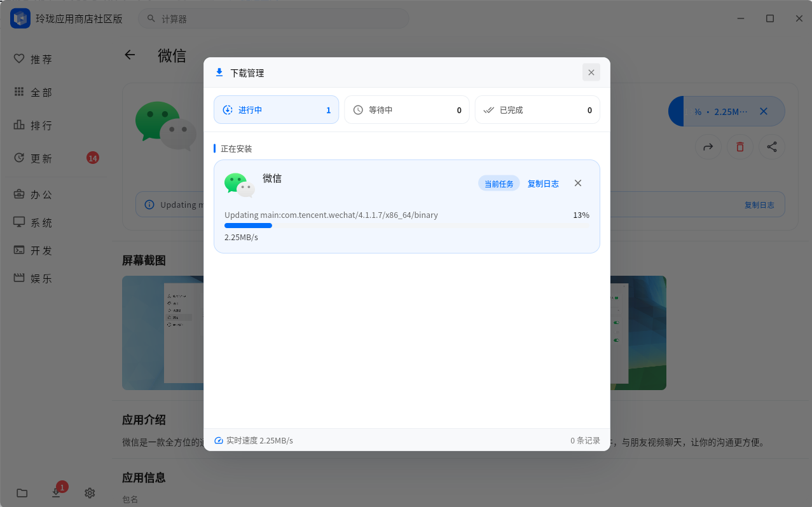This screenshot has width=812, height=507.
Task: Switch to the 等待中 tab
Action: point(407,110)
